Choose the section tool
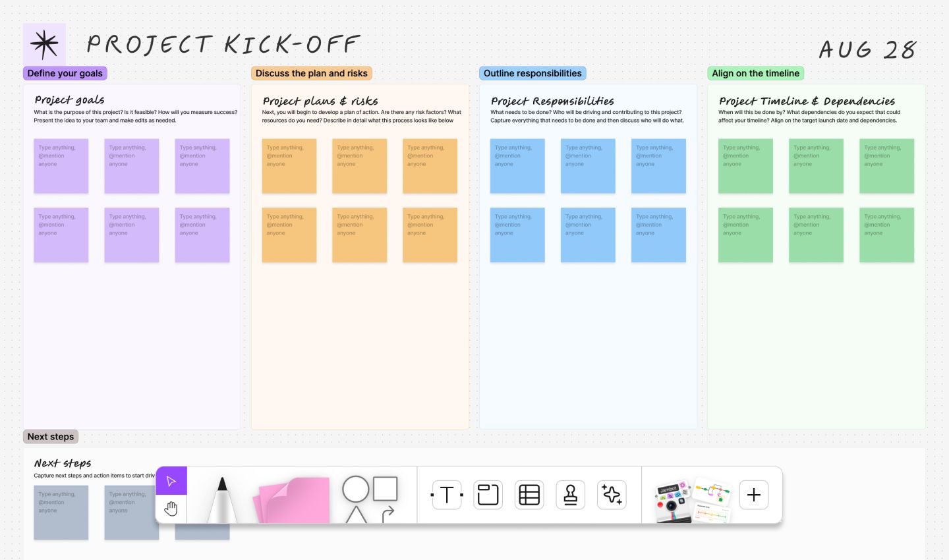This screenshot has width=949, height=560. [488, 494]
